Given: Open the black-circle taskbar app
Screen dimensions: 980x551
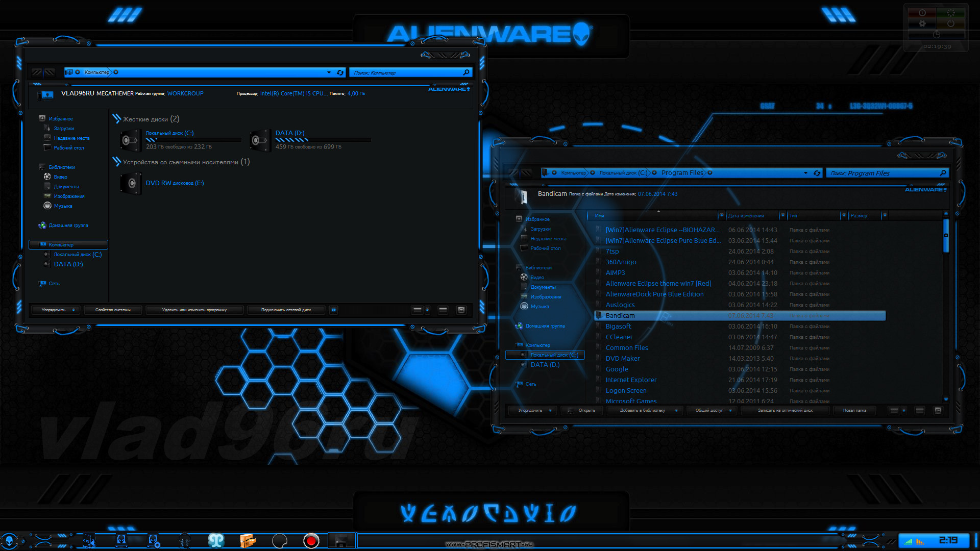Looking at the screenshot, I should point(280,540).
